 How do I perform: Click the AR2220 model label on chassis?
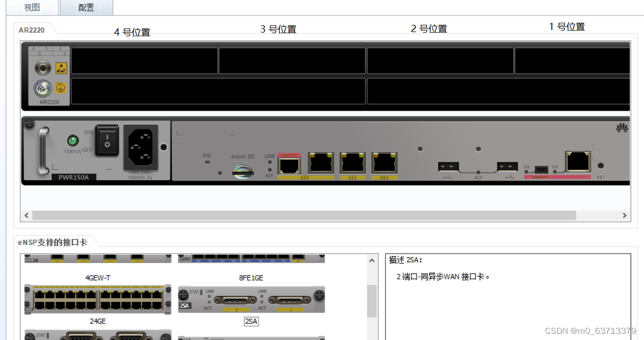pos(49,102)
